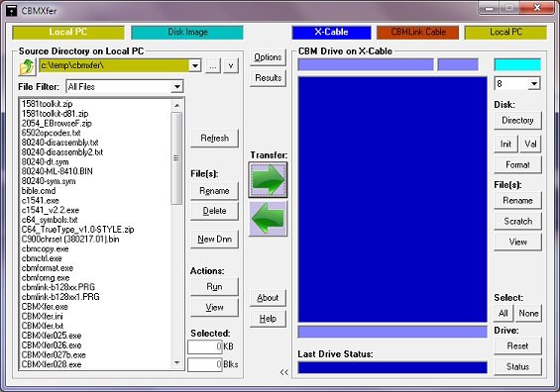The image size is (560, 392).
Task: Click the Disk Directory button
Action: pyautogui.click(x=517, y=121)
